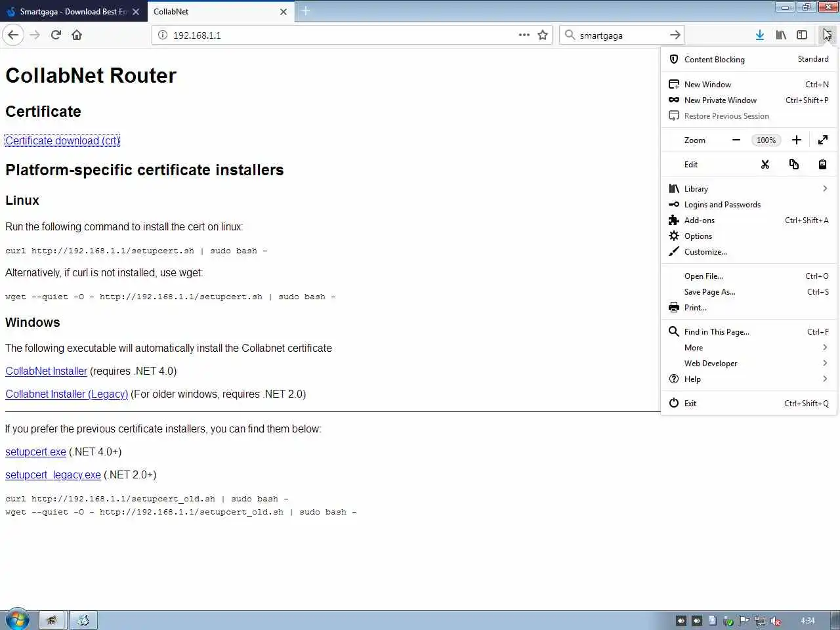Close the hamburger menu via its toolbar button
Image resolution: width=840 pixels, height=630 pixels.
[x=828, y=35]
